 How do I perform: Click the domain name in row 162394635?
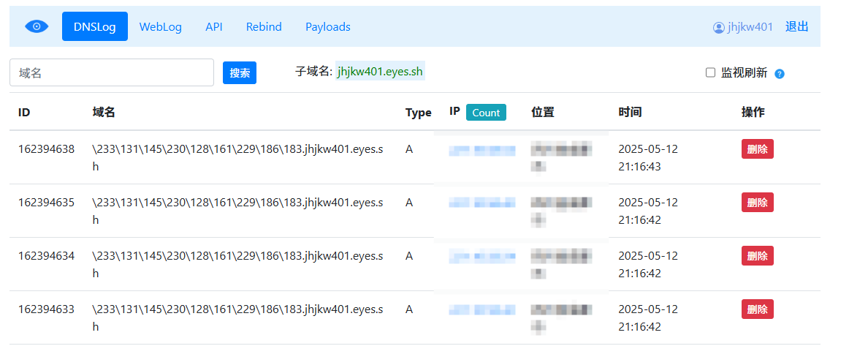(237, 211)
